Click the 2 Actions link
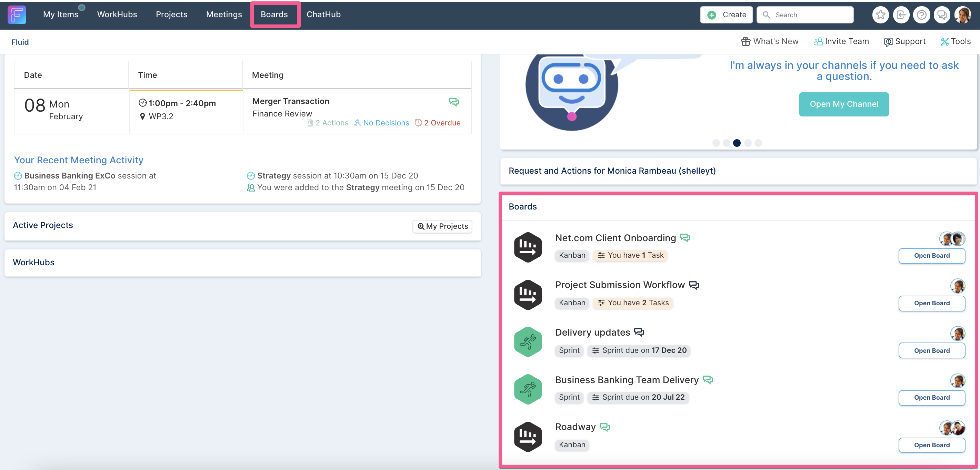 (328, 123)
